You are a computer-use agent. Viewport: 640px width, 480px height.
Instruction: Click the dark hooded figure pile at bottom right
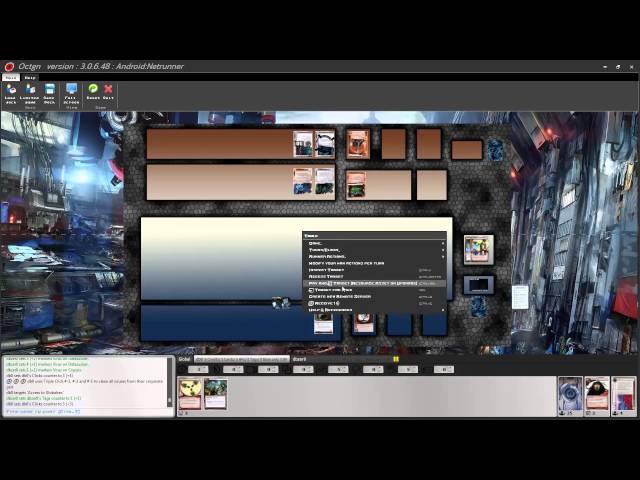[597, 394]
